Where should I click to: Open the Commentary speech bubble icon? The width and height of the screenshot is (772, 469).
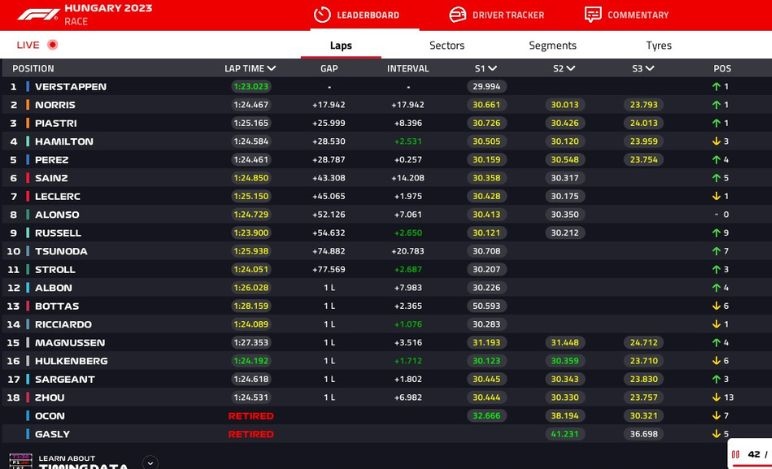pos(593,15)
